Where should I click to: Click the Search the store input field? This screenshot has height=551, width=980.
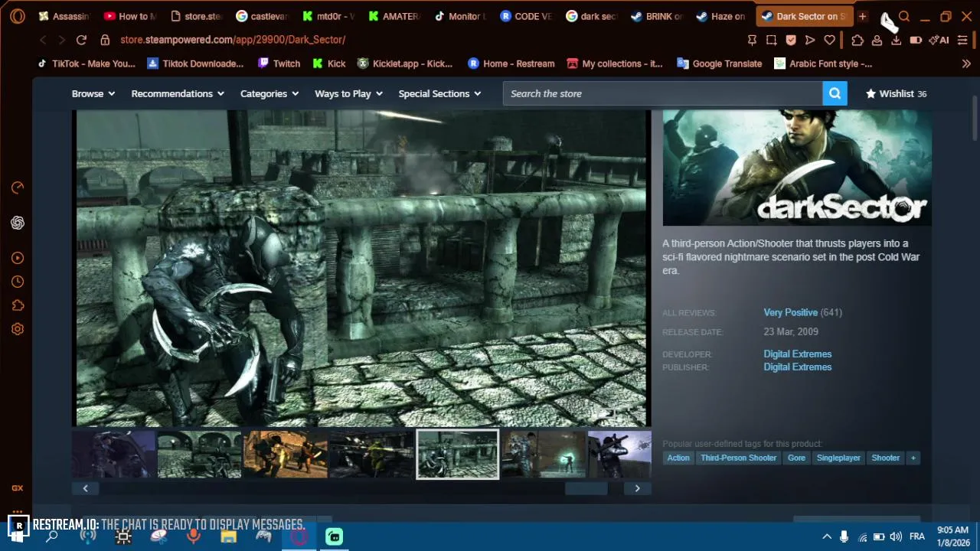663,93
